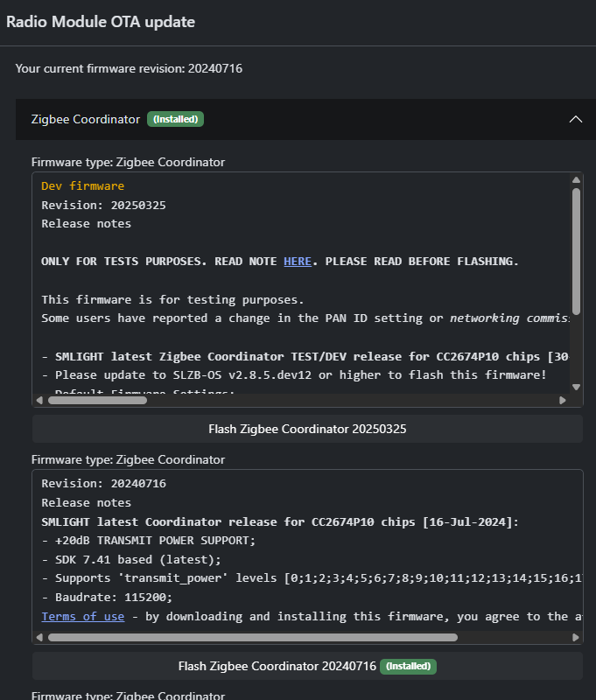Click the 'SMLIGHT latest Zigbee Coordinator TEST/DEV release' line
The width and height of the screenshot is (596, 700).
[x=305, y=357]
